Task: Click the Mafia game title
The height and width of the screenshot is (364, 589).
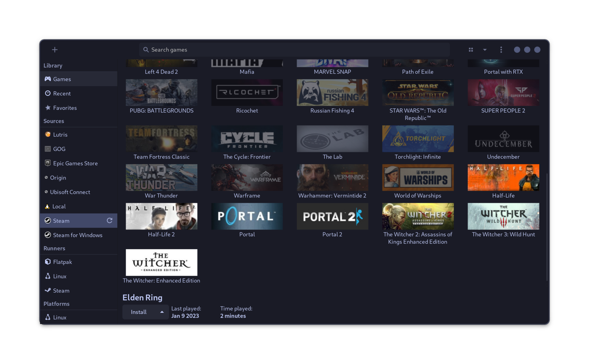Action: pyautogui.click(x=247, y=72)
